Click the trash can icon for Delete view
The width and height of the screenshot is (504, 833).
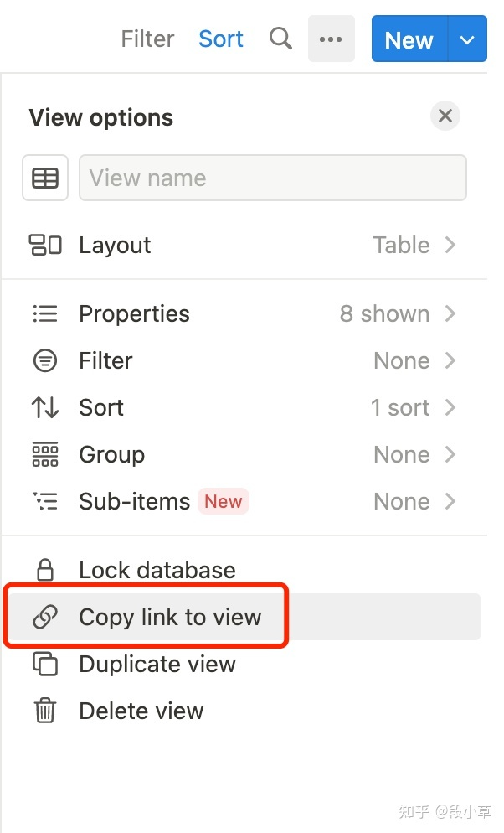[x=45, y=711]
